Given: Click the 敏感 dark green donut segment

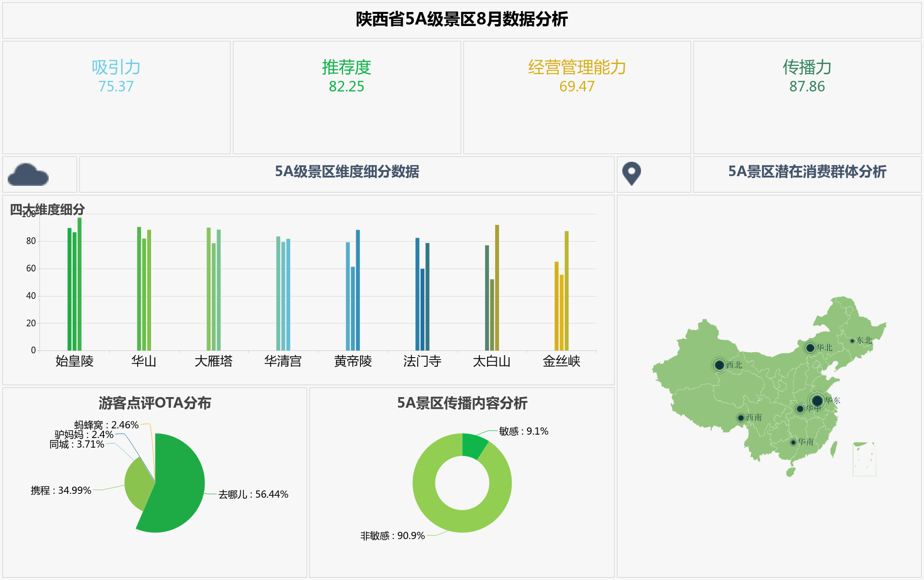Looking at the screenshot, I should point(473,445).
